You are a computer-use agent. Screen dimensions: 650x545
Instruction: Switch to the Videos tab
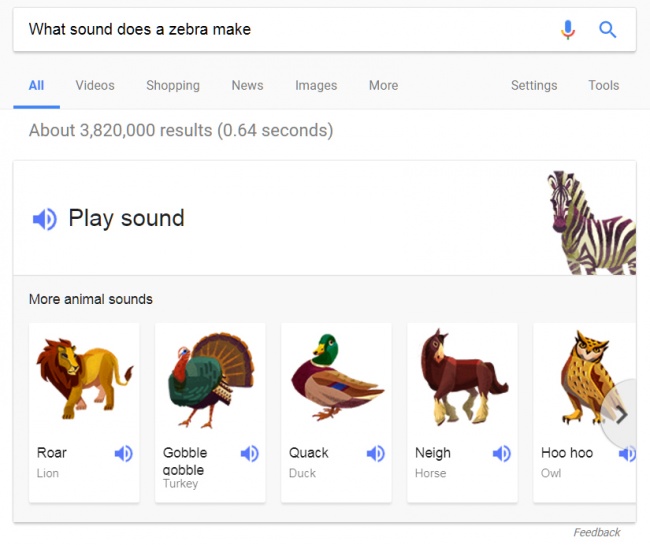(x=95, y=86)
